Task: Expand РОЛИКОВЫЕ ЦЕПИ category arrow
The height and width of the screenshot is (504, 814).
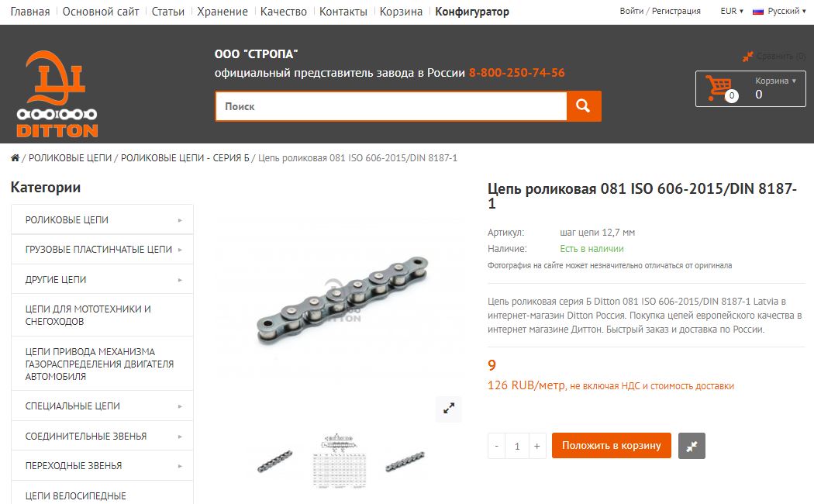Action: 180,220
